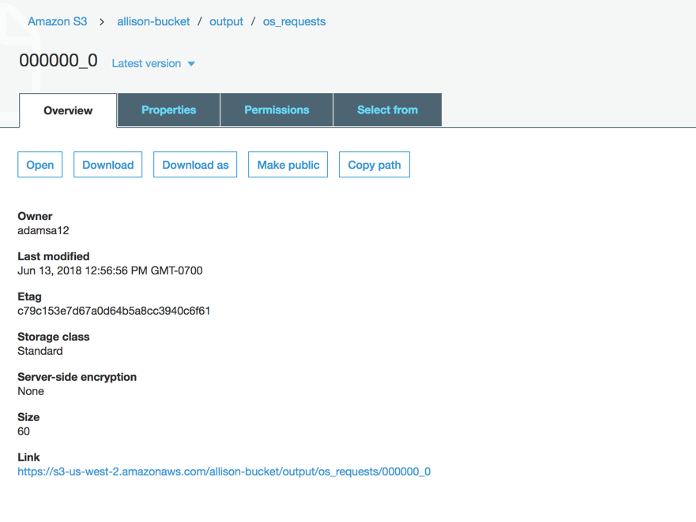
Task: Click the Open button
Action: point(40,165)
